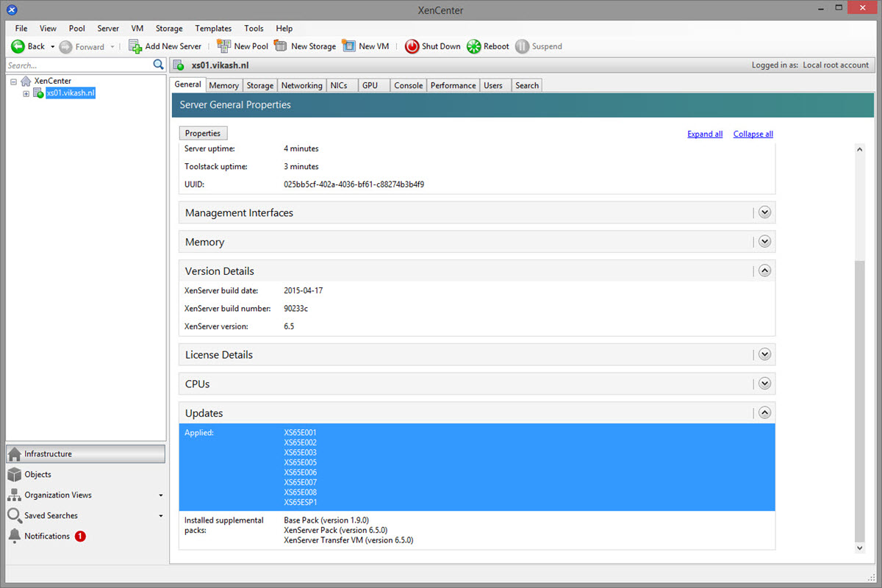Open the Help menu
The height and width of the screenshot is (588, 882).
coord(284,29)
